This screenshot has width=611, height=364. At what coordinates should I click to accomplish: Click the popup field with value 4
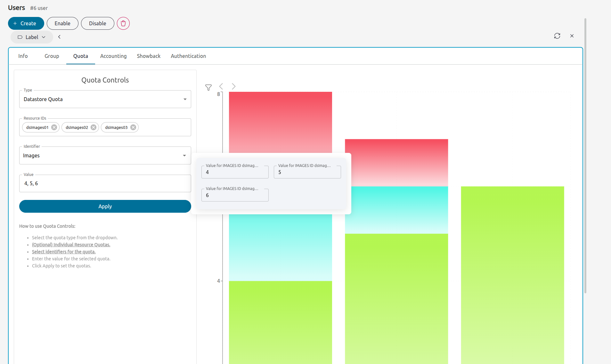[x=235, y=172]
